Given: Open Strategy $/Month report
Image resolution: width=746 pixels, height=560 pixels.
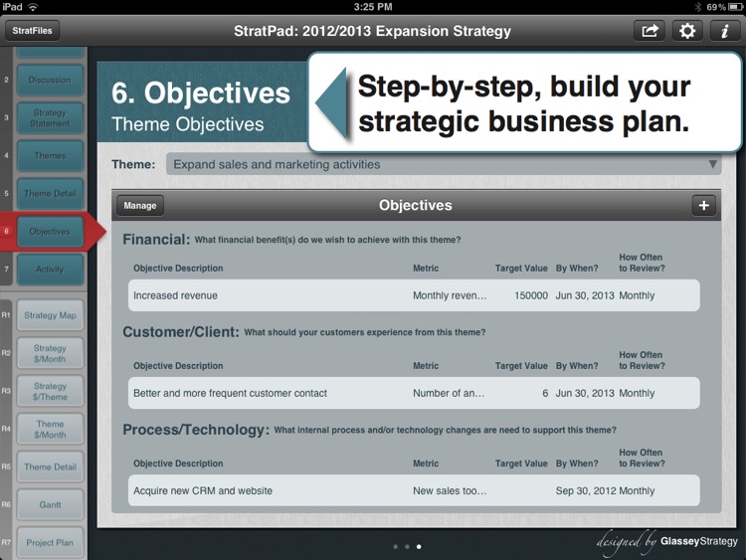Looking at the screenshot, I should coord(50,353).
